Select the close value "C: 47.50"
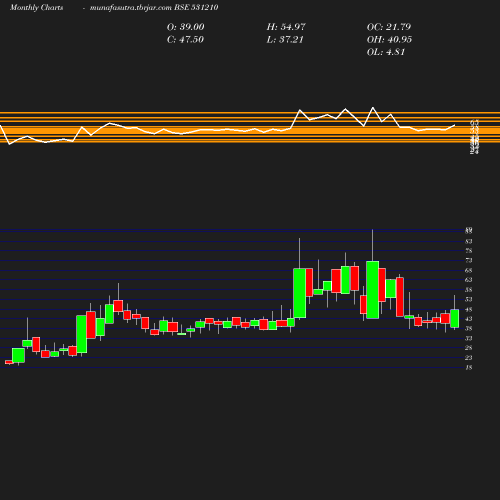The width and height of the screenshot is (500, 500). tap(185, 40)
